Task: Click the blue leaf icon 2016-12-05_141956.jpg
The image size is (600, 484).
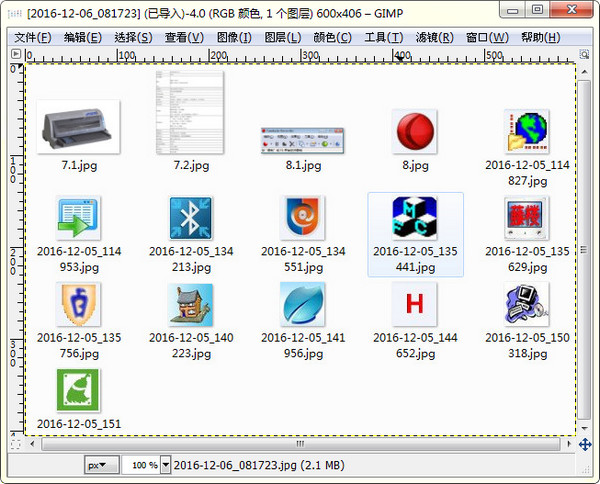Action: click(x=302, y=304)
